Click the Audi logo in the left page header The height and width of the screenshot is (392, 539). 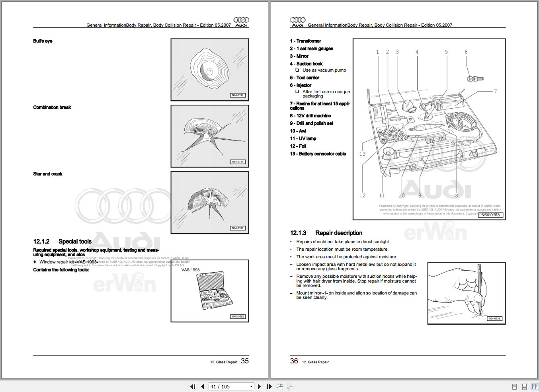[x=241, y=22]
